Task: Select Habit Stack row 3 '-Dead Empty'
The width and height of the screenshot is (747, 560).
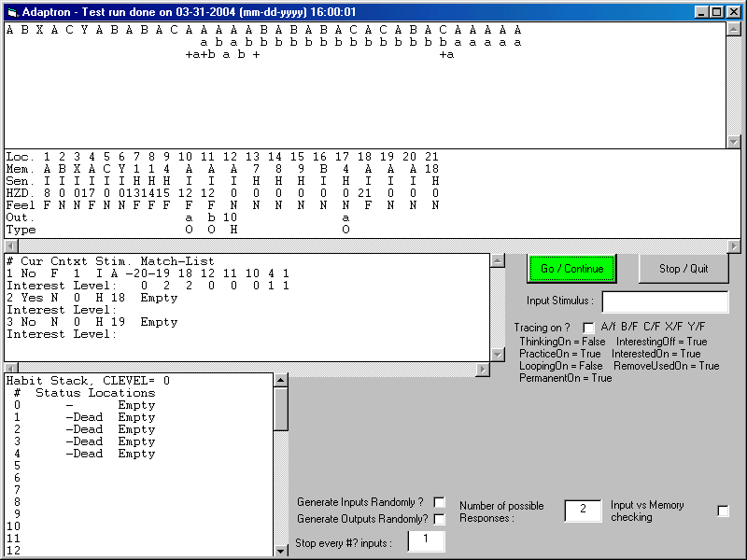Action: click(85, 441)
